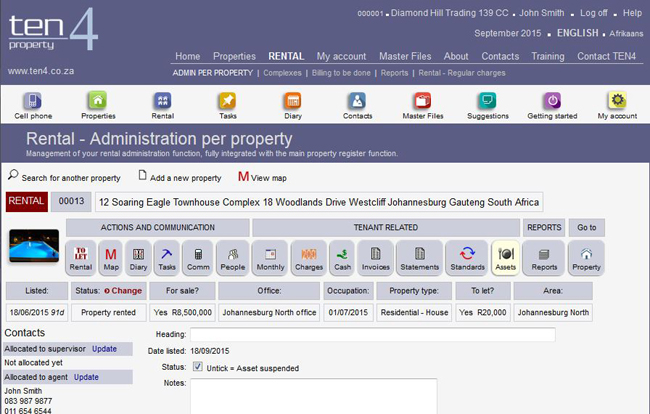This screenshot has height=414, width=650.
Task: Click the ten4 property logo
Action: (x=53, y=30)
